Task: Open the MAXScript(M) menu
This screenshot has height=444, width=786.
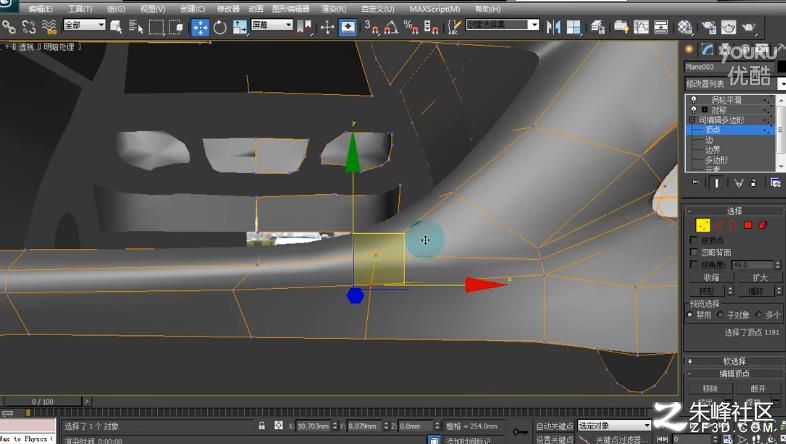Action: click(x=435, y=9)
